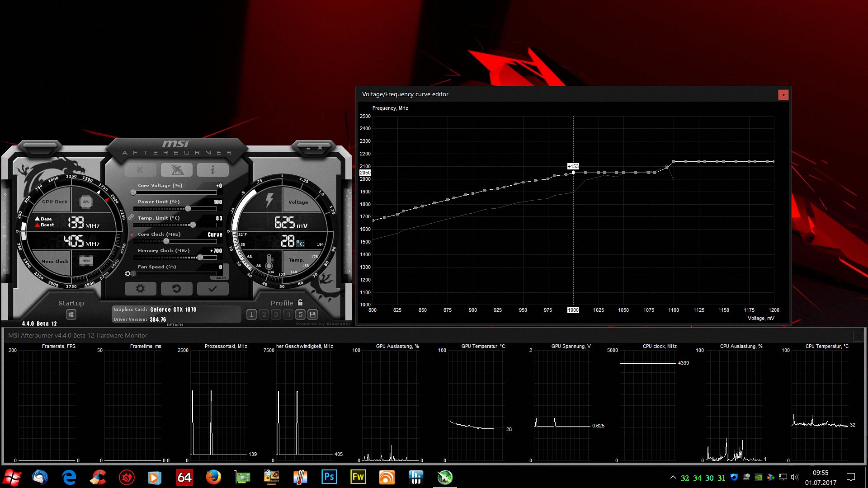
Task: Click the Power Limit slider handle
Action: pyautogui.click(x=188, y=209)
